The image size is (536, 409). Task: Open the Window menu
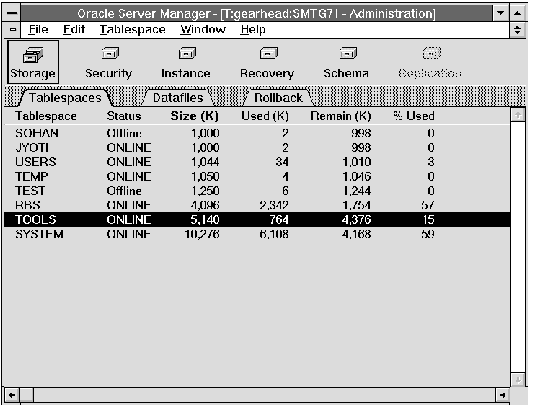(x=203, y=30)
